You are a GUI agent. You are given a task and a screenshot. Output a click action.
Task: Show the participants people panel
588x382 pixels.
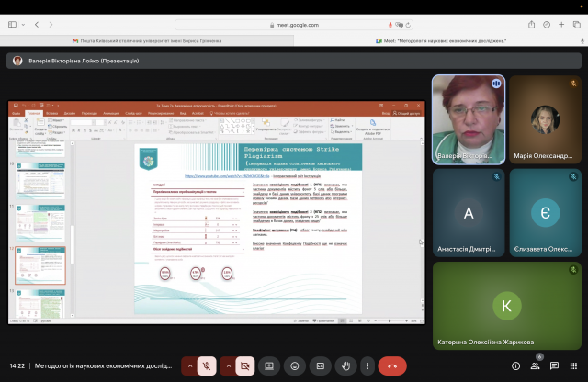[539, 365]
